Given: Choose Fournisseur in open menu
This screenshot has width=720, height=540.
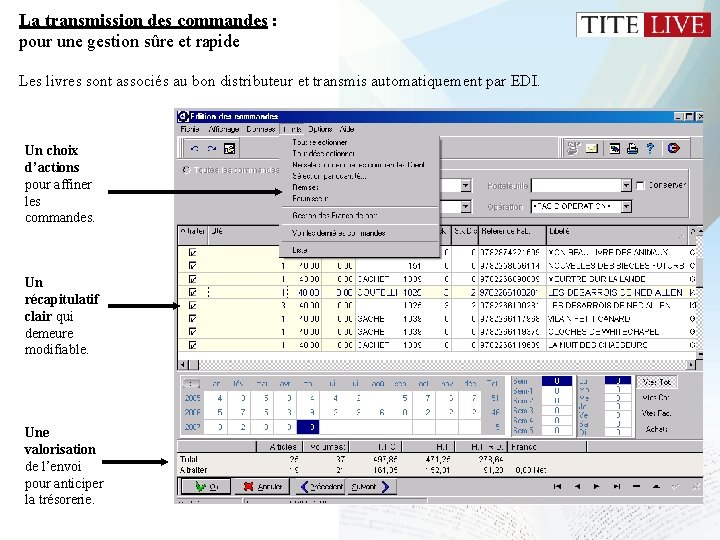Looking at the screenshot, I should coord(359,198).
